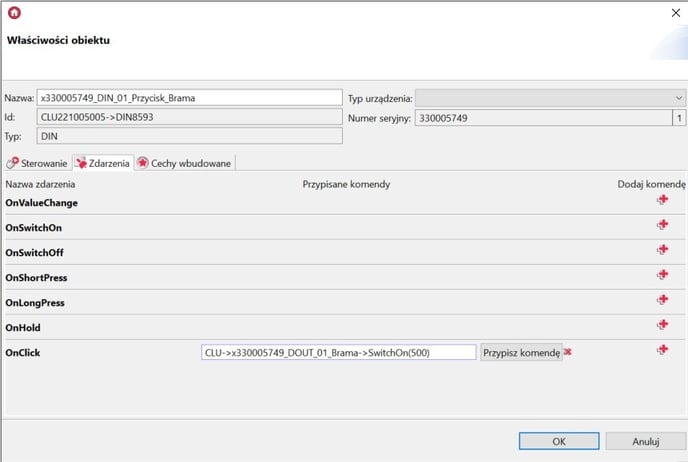This screenshot has width=688, height=462.
Task: Click the Przypisz komendę button
Action: click(521, 352)
